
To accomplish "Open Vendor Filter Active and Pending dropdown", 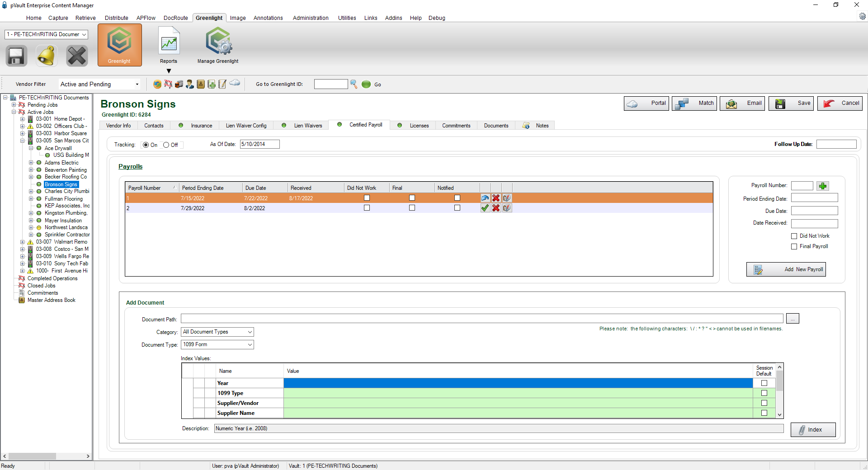I will coord(99,85).
